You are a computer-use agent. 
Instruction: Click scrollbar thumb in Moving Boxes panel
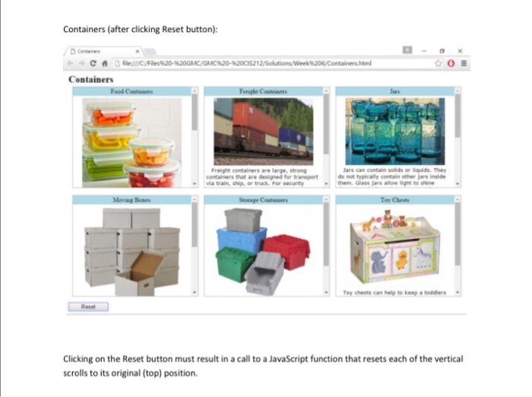[195, 224]
